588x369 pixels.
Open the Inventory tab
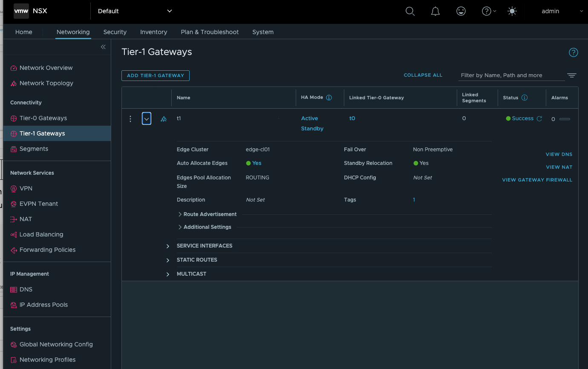[x=153, y=32]
